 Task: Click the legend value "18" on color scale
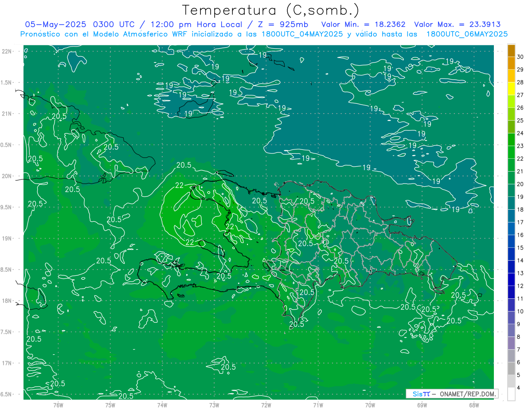pos(520,209)
